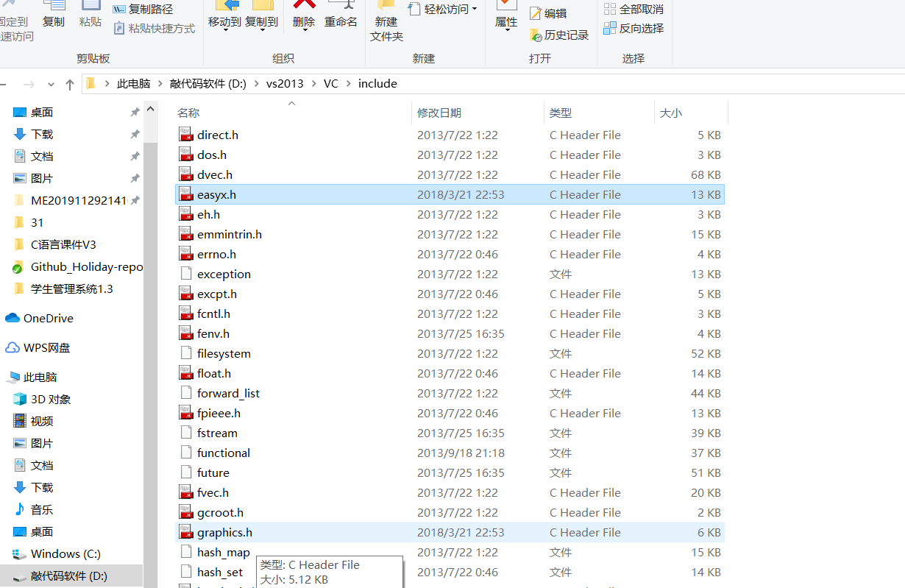Open 音乐 (Music) in the sidebar
This screenshot has width=905, height=588.
[33, 509]
